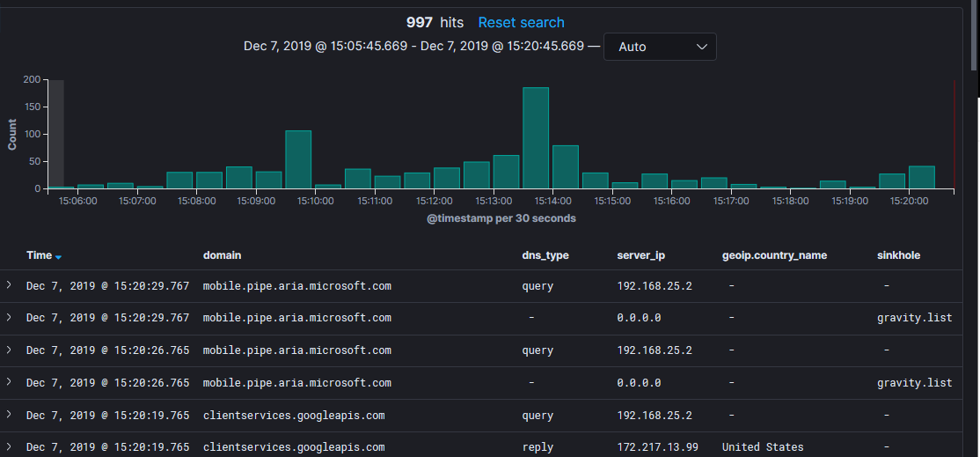Click the last histogram bar at 15:20:00
The image size is (980, 457).
(922, 178)
